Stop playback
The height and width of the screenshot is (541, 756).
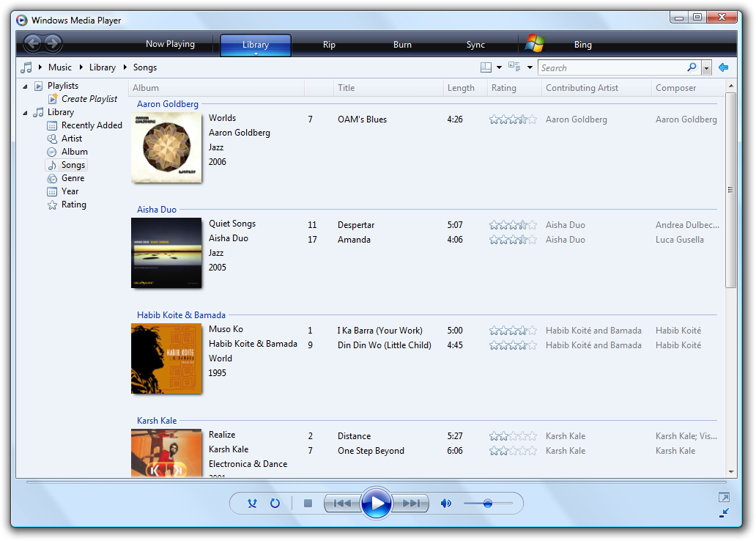pyautogui.click(x=308, y=504)
